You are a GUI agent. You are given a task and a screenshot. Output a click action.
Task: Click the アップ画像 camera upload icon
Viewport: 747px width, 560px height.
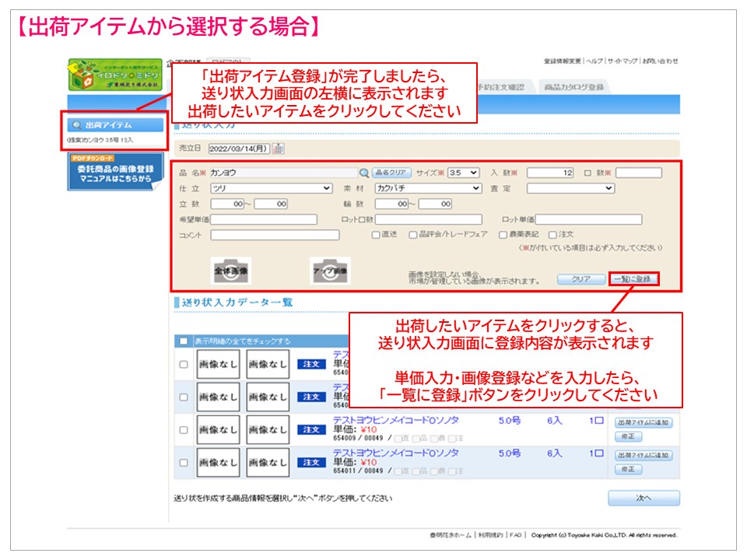[330, 271]
